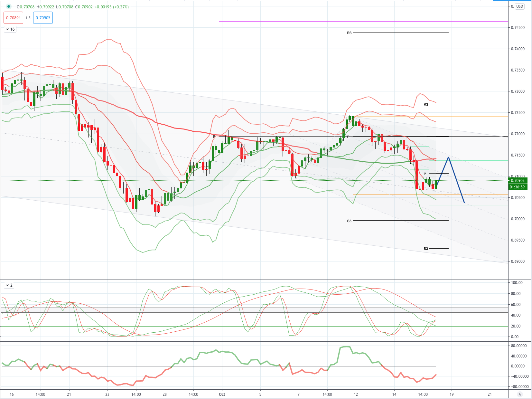The width and height of the screenshot is (532, 399).
Task: Click the lower S3 pivot label
Action: click(x=426, y=249)
